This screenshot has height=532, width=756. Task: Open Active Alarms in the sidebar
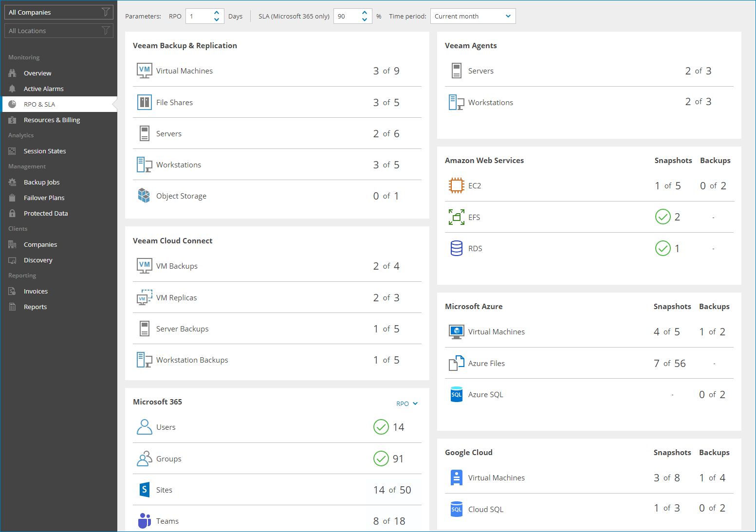pyautogui.click(x=59, y=89)
